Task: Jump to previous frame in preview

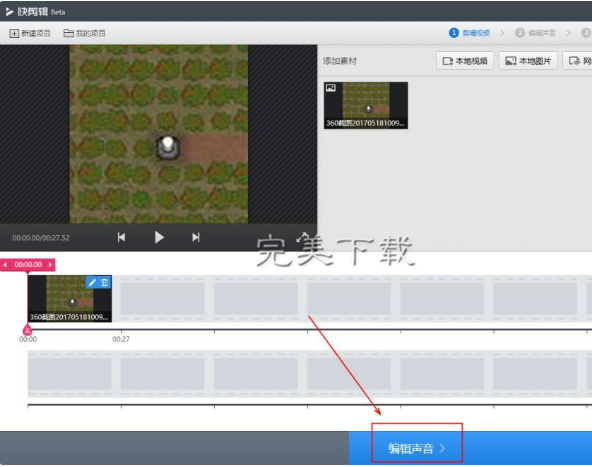Action: (121, 237)
